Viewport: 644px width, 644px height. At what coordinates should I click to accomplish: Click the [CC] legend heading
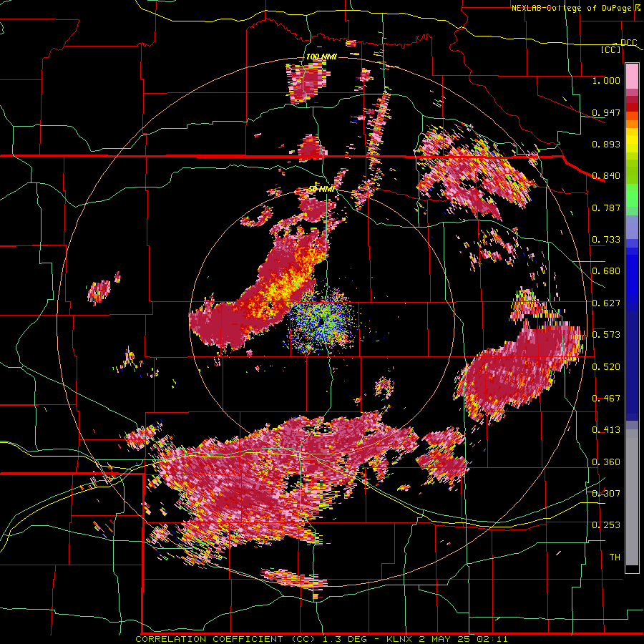[610, 49]
